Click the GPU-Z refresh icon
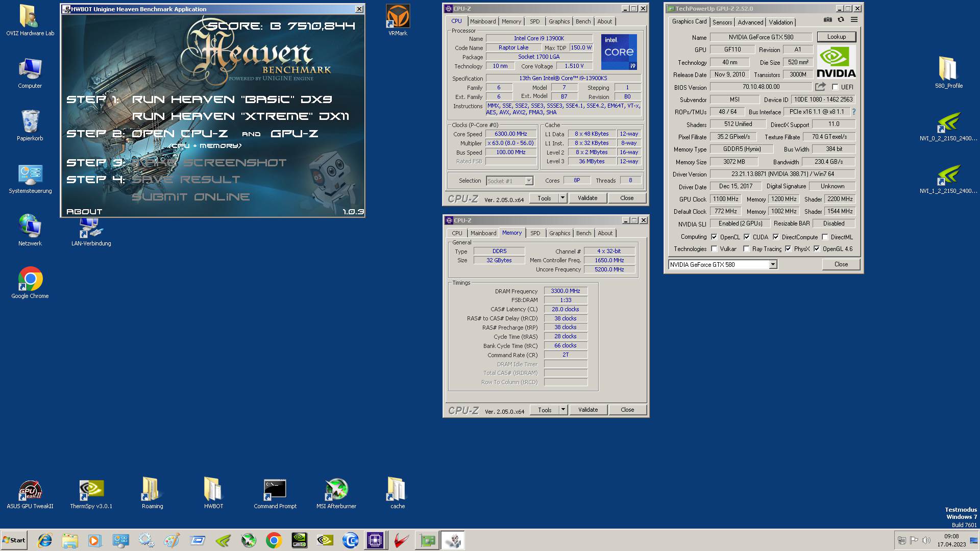980x551 pixels. point(841,20)
